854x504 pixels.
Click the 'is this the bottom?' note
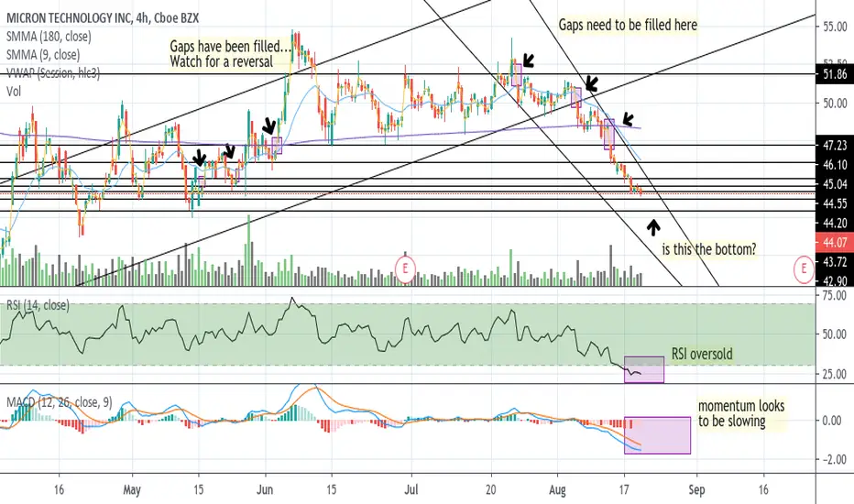click(709, 249)
